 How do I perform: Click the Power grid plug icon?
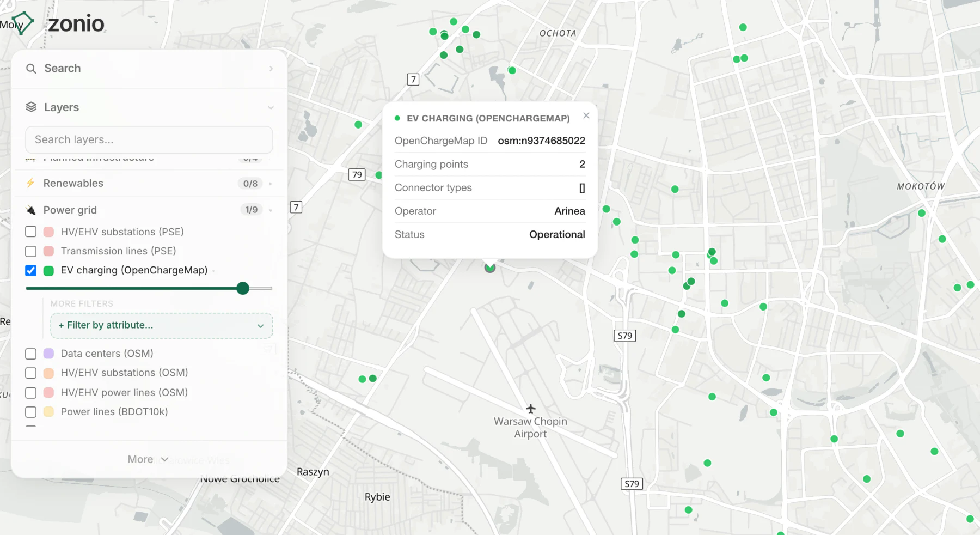(31, 210)
